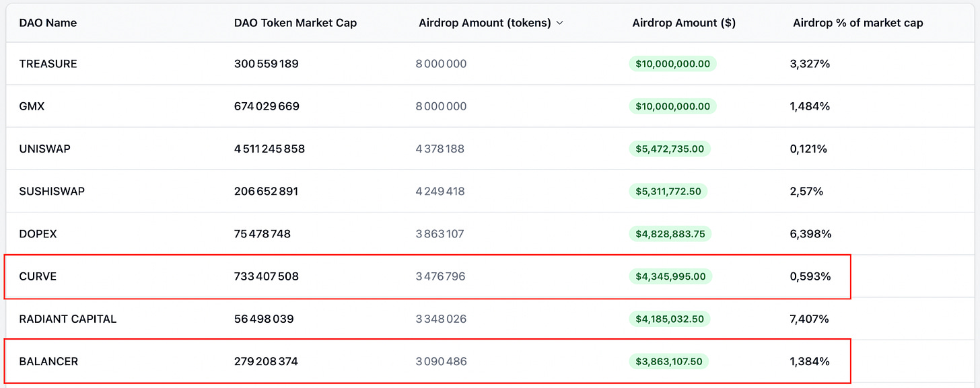Select the SUSHISWAP DAO name cell
The image size is (980, 388).
(x=52, y=191)
